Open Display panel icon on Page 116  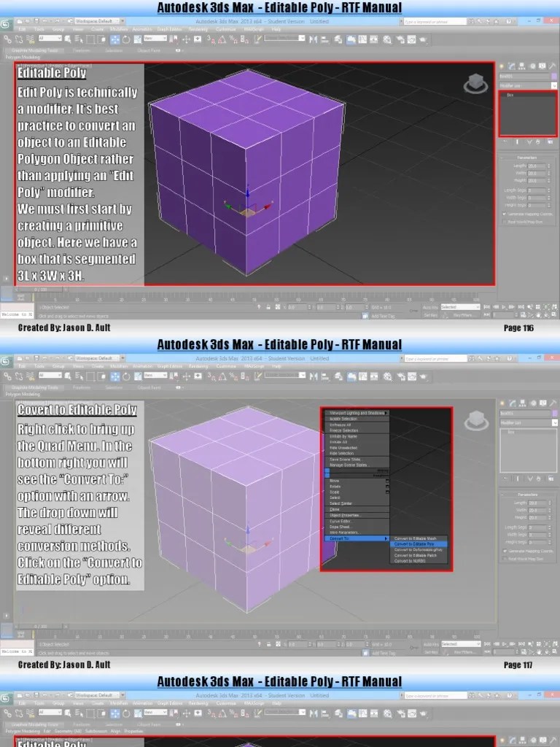pyautogui.click(x=542, y=66)
